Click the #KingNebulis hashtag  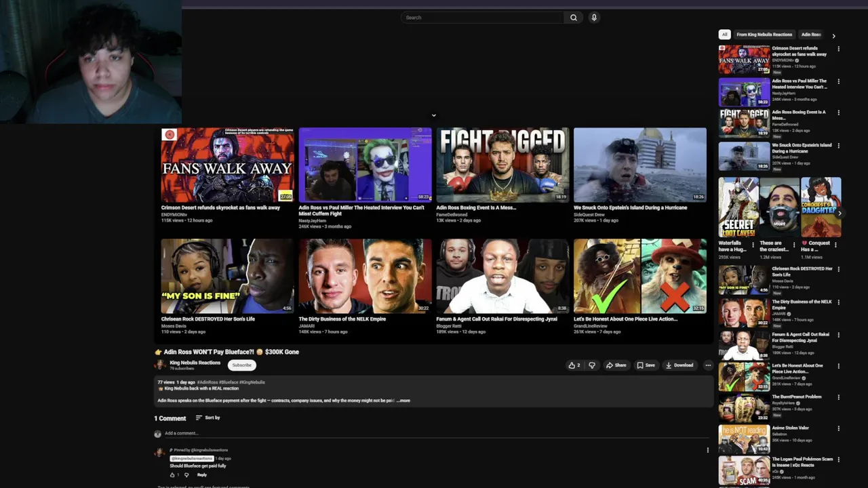click(252, 382)
